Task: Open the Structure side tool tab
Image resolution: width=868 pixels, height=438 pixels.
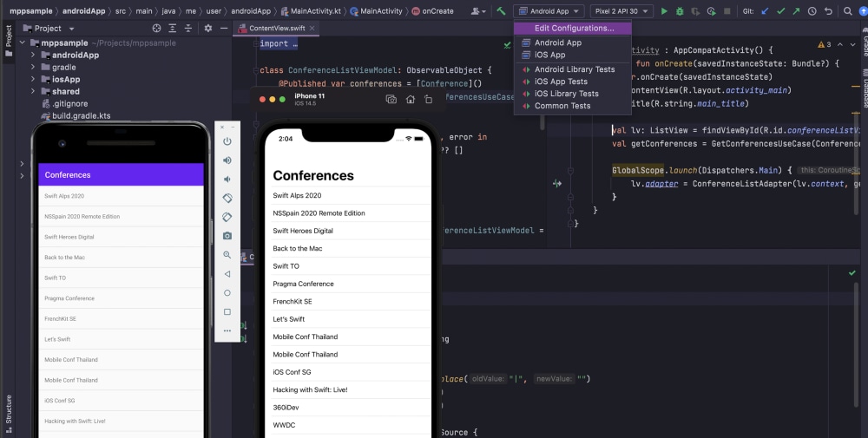Action: tap(9, 414)
